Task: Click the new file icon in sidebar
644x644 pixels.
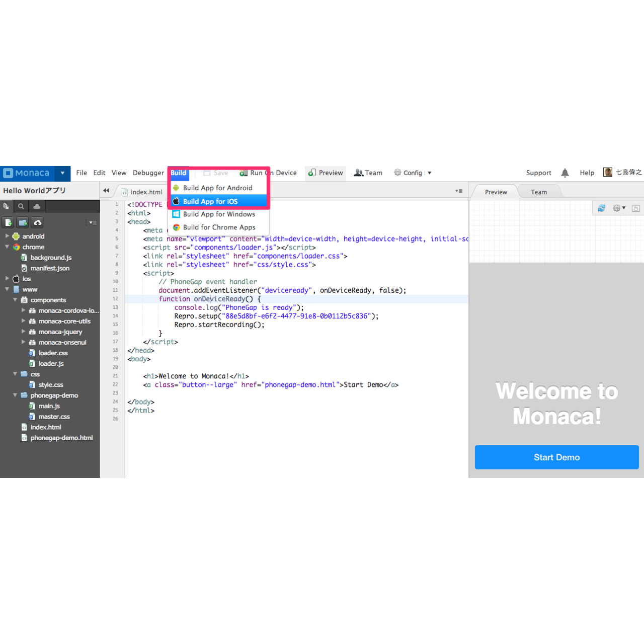Action: (x=8, y=222)
